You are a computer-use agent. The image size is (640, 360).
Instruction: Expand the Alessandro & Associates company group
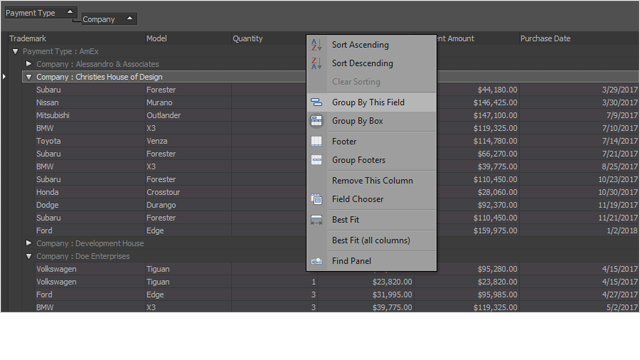click(29, 64)
